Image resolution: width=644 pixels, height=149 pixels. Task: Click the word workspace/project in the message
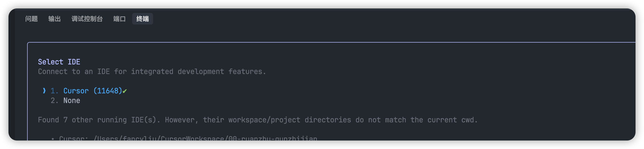click(x=264, y=120)
